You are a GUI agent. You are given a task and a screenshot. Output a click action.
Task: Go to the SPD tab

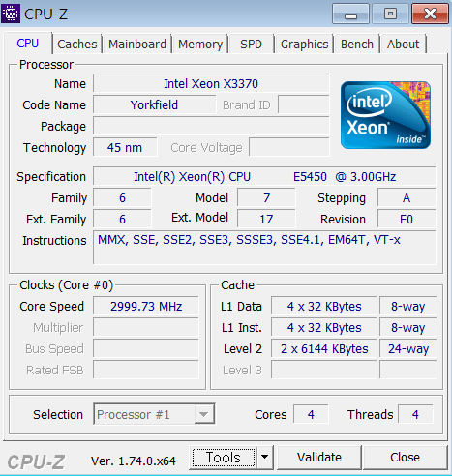[x=251, y=45]
